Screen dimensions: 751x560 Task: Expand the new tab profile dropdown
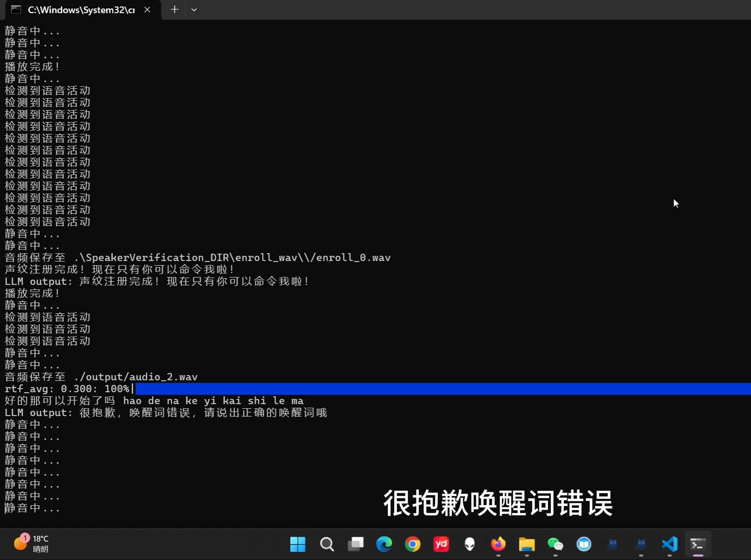[194, 10]
